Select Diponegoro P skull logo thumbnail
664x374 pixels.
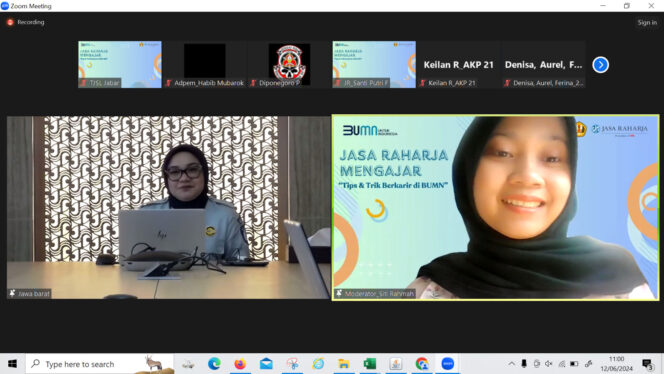pos(289,64)
